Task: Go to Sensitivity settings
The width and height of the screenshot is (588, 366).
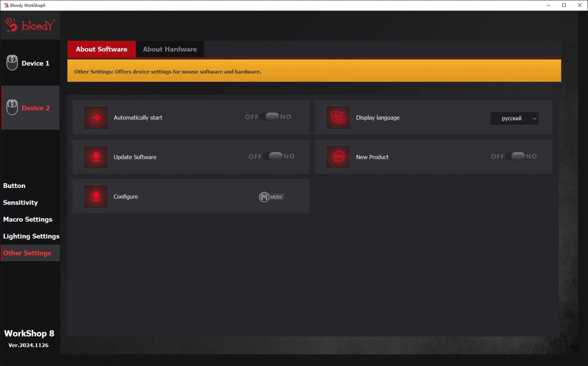Action: 20,202
